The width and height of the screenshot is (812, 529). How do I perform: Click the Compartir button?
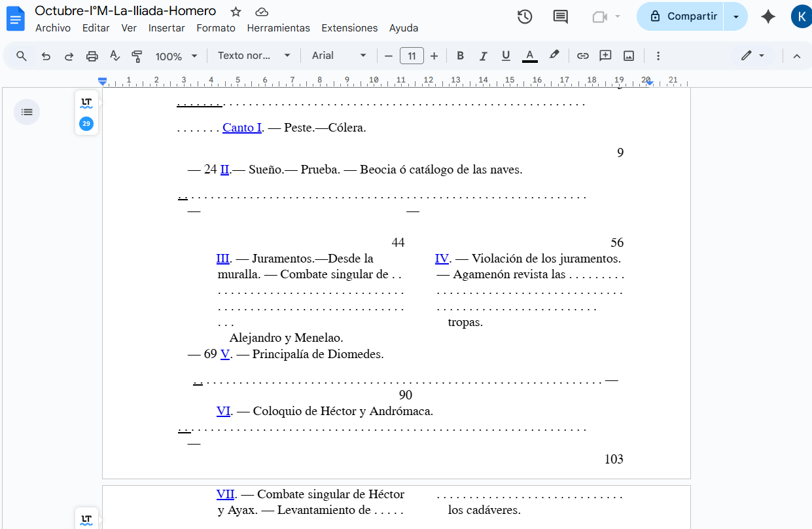click(x=680, y=16)
